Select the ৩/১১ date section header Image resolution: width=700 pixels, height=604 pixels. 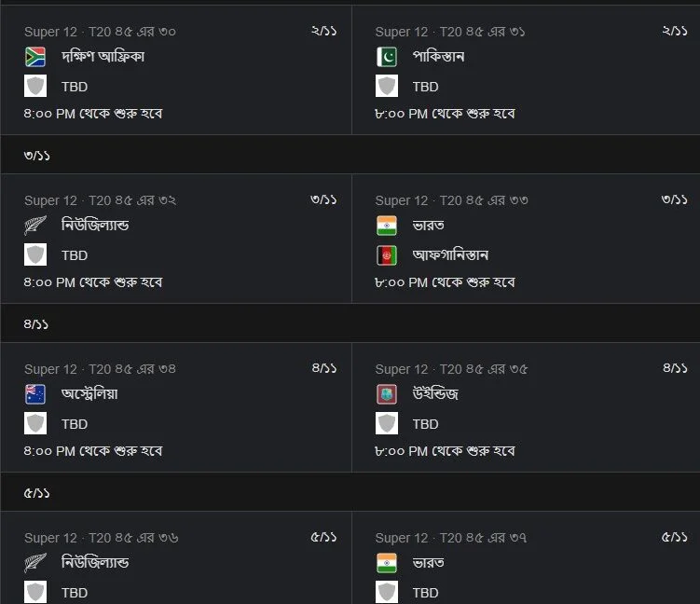click(350, 155)
